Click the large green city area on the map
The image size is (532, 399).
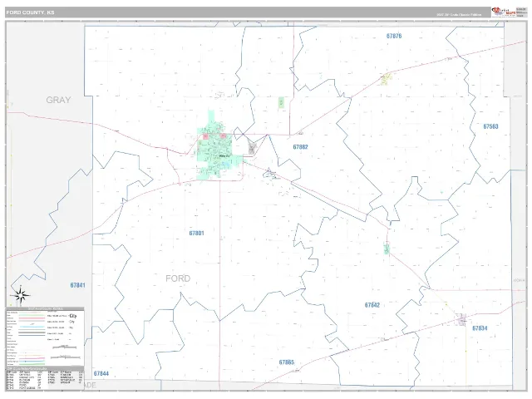point(216,150)
